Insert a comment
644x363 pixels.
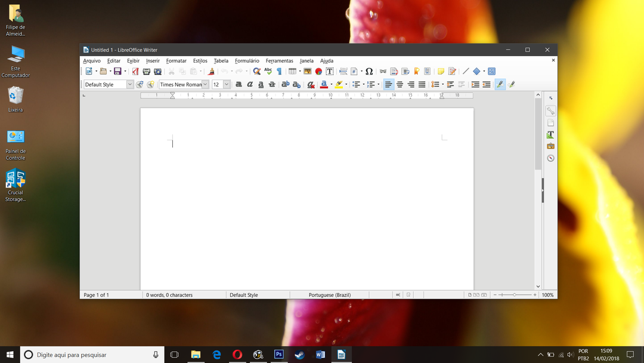pos(440,71)
